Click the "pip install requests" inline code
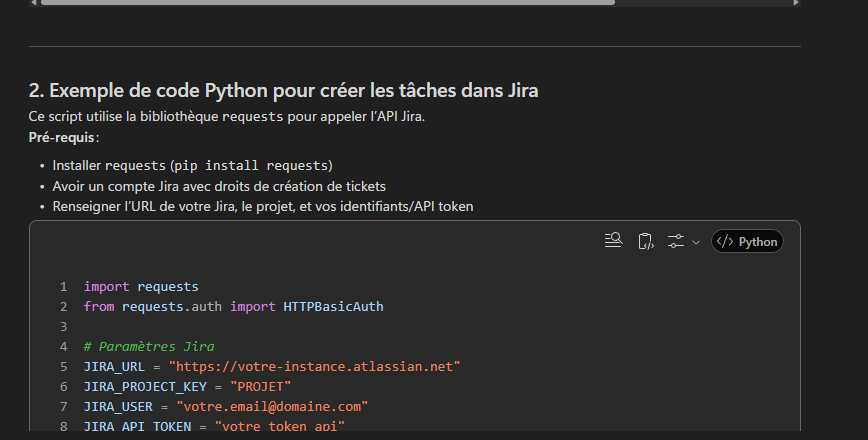This screenshot has width=868, height=440. 251,165
